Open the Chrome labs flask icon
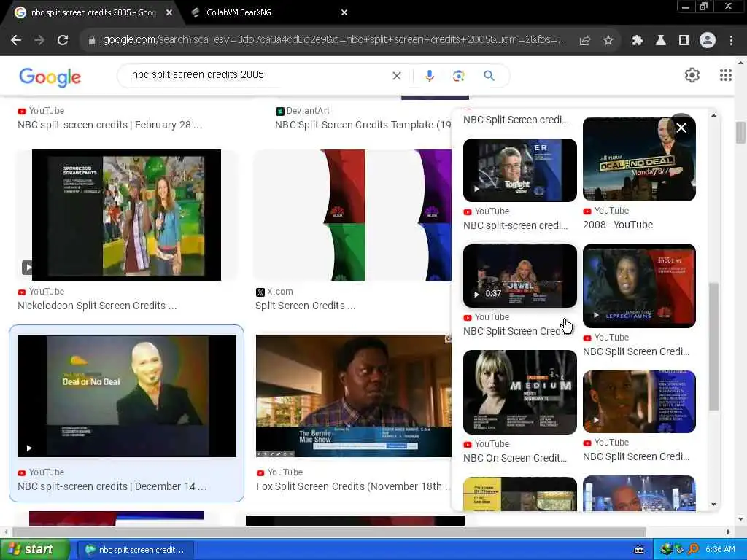The width and height of the screenshot is (747, 560). pos(661,41)
